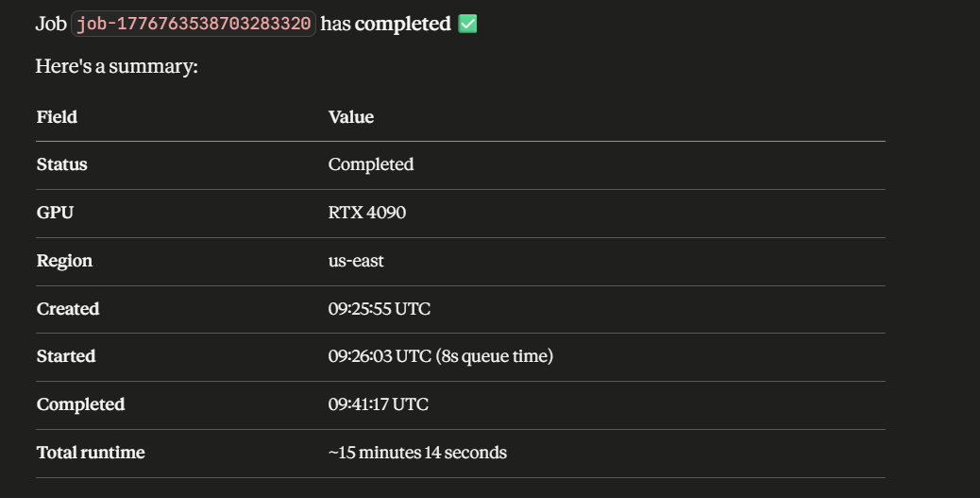The width and height of the screenshot is (980, 498).
Task: Click the Value column header
Action: point(351,117)
